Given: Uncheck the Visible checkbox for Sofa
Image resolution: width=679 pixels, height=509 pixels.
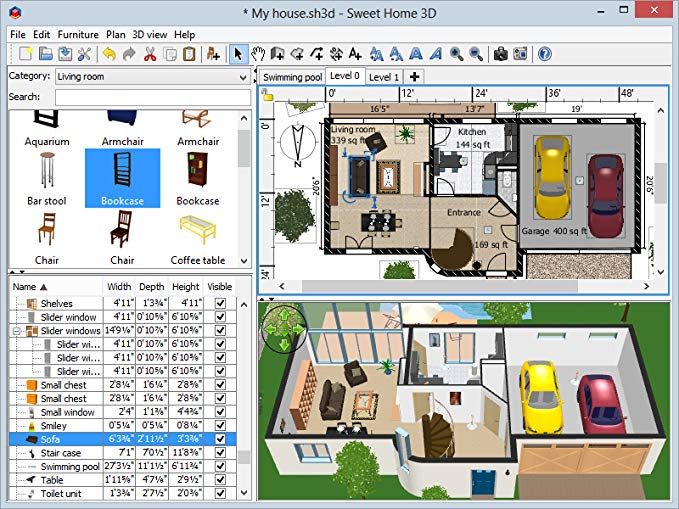Looking at the screenshot, I should [220, 439].
